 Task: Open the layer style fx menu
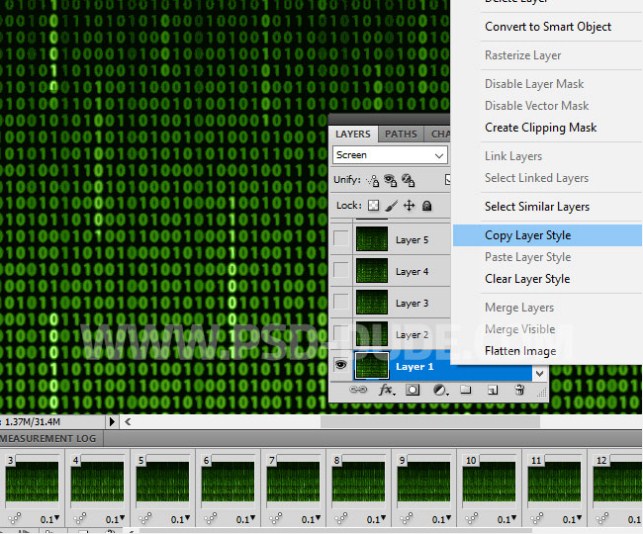pos(386,390)
